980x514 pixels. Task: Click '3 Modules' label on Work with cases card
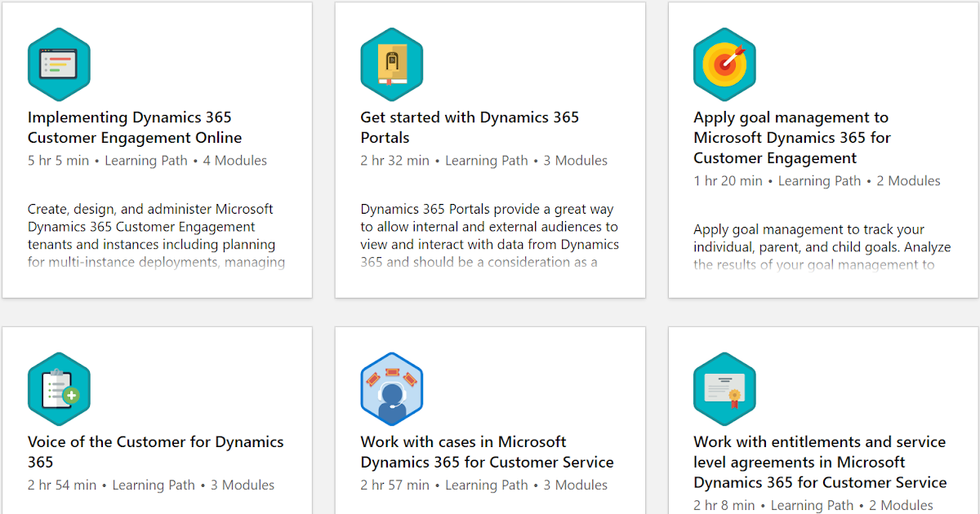pos(576,485)
